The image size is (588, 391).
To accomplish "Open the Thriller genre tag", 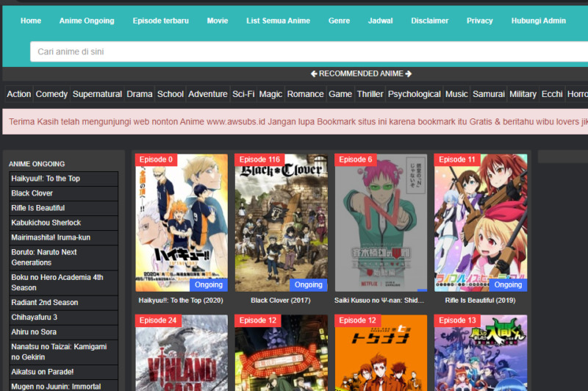I will [370, 94].
